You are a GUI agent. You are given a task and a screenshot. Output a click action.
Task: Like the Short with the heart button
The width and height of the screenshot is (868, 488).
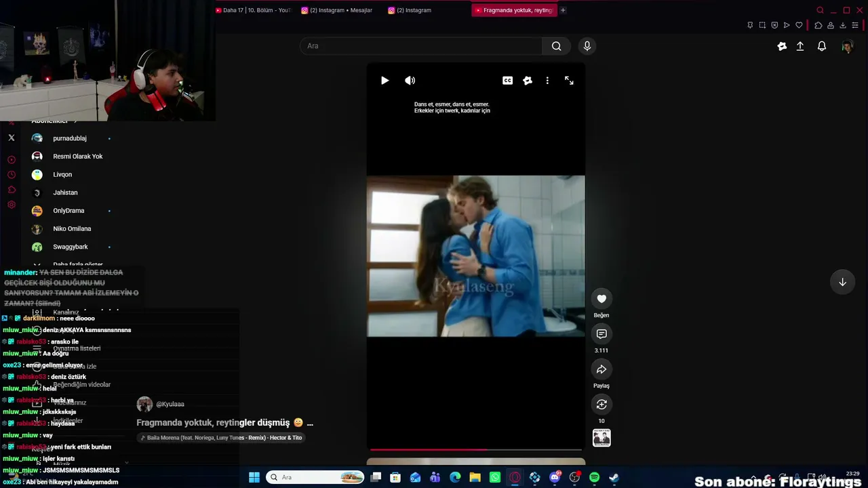[601, 299]
